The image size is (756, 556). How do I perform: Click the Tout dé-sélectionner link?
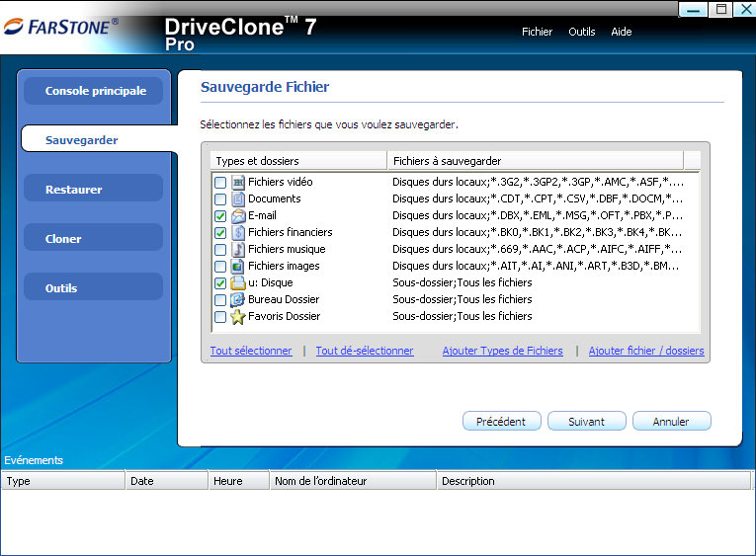click(x=365, y=351)
